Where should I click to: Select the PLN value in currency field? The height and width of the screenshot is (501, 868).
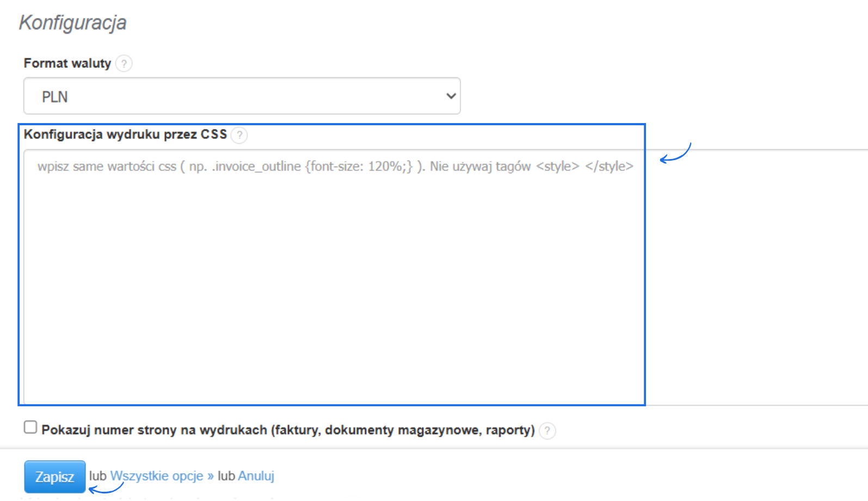(x=55, y=97)
